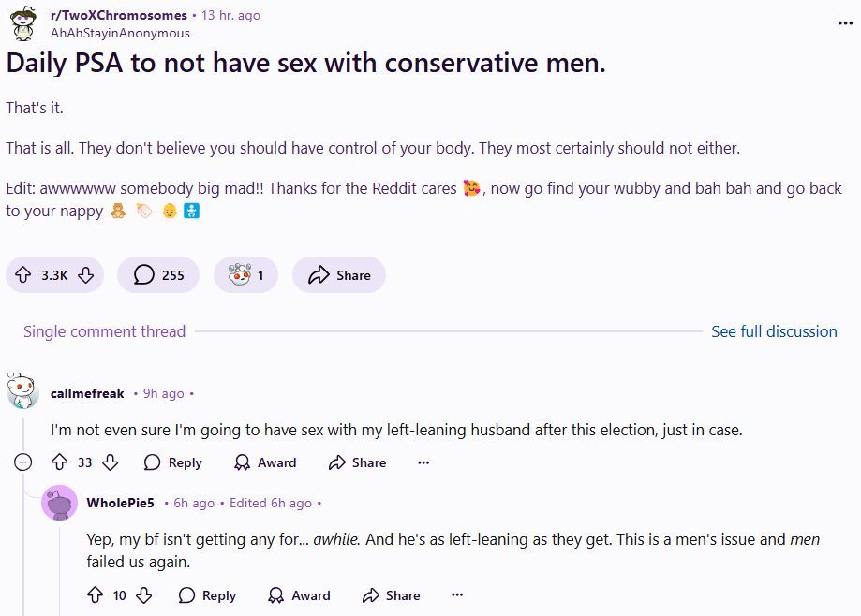Click the post awards icon showing 1
The image size is (861, 616).
[x=245, y=275]
